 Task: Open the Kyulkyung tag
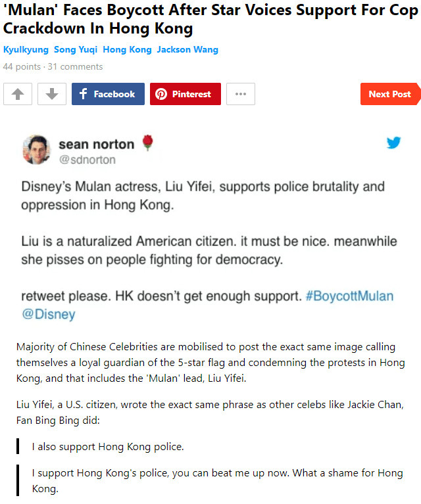coord(26,50)
